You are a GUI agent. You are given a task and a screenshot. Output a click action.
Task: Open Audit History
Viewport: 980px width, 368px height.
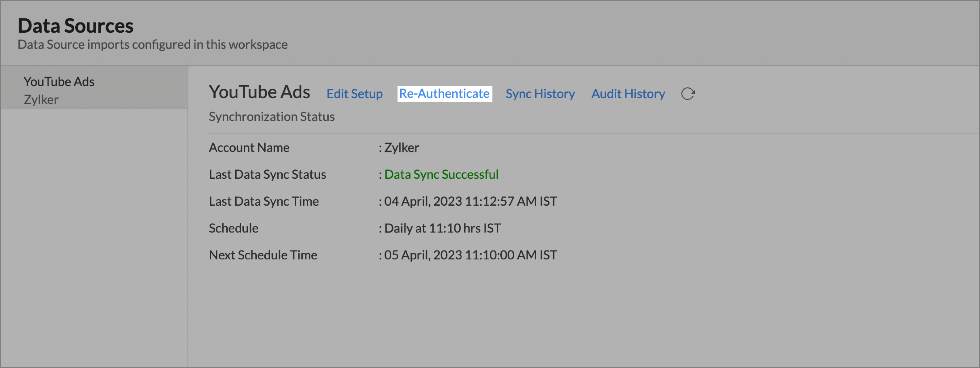pyautogui.click(x=628, y=94)
